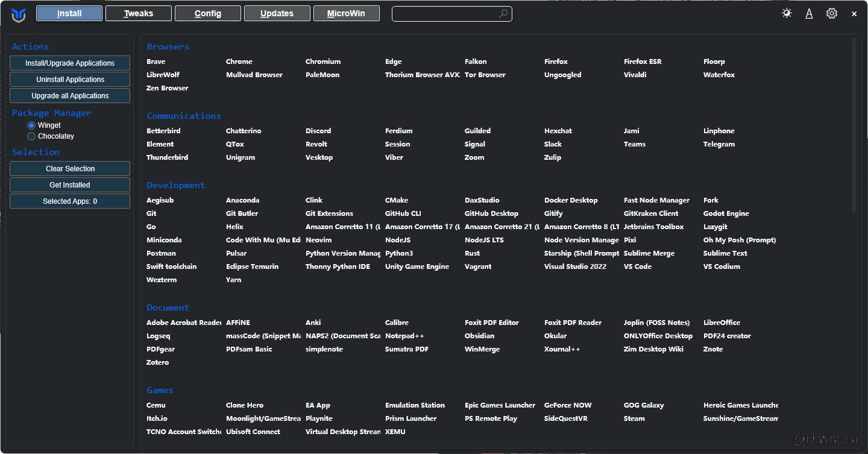Click the Clear Selection button
868x454 pixels.
[70, 169]
